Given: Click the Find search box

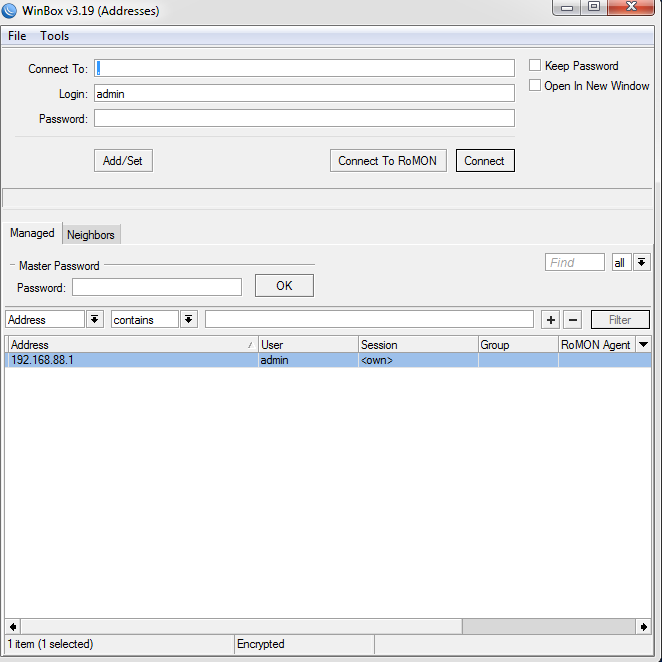Looking at the screenshot, I should pos(575,262).
